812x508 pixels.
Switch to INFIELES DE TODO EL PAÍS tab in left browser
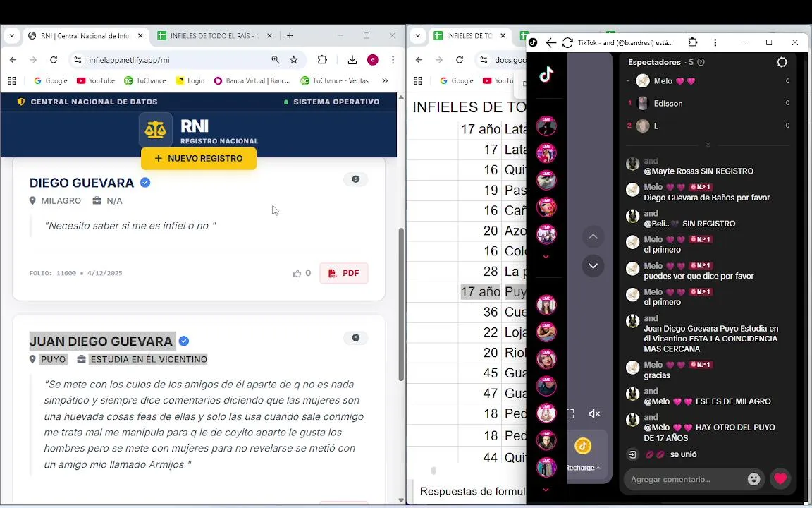click(x=214, y=36)
